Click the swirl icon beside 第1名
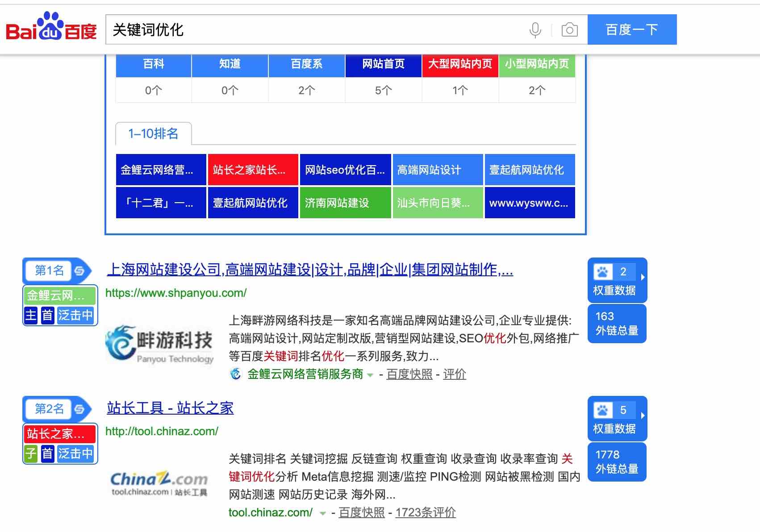The image size is (760, 532). click(79, 270)
